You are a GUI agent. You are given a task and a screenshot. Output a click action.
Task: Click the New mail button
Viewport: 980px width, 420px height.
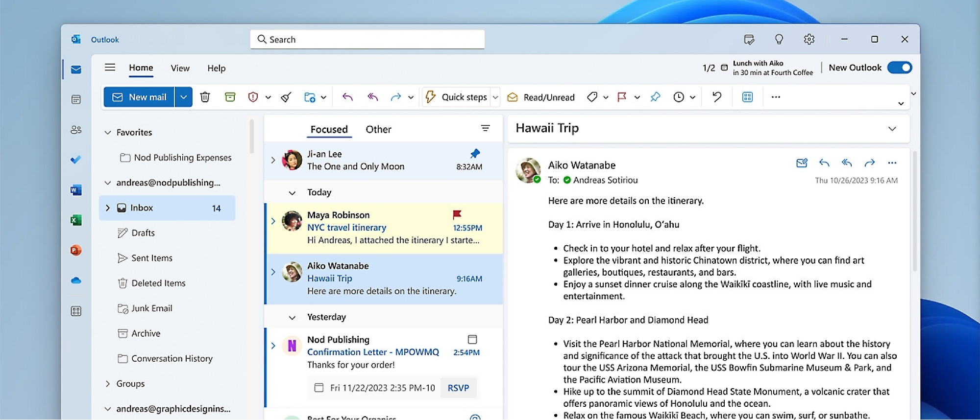coord(139,97)
